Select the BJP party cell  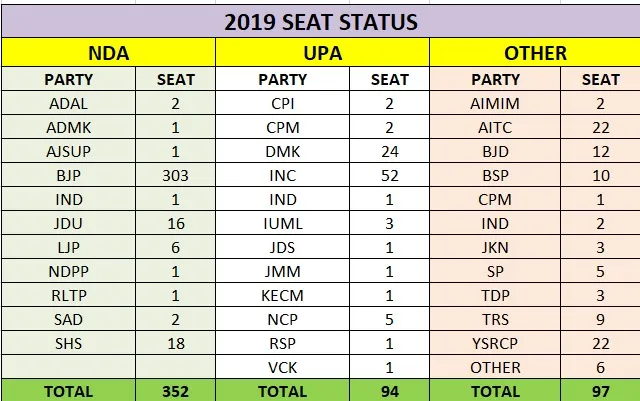coord(70,175)
